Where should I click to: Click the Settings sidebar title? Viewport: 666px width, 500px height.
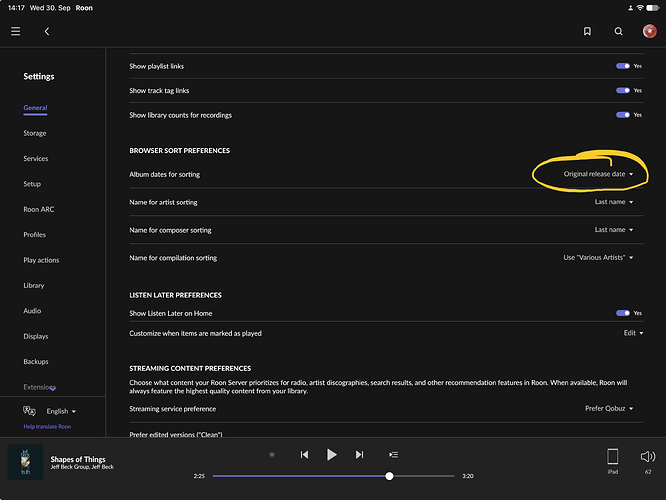click(39, 76)
